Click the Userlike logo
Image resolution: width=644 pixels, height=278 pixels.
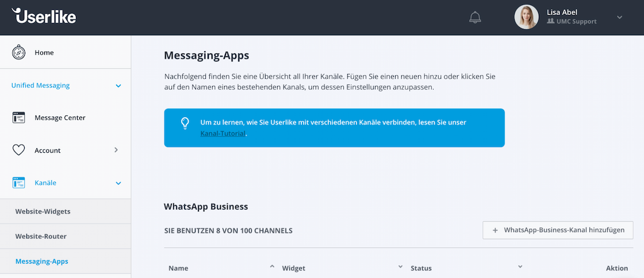pos(44,16)
